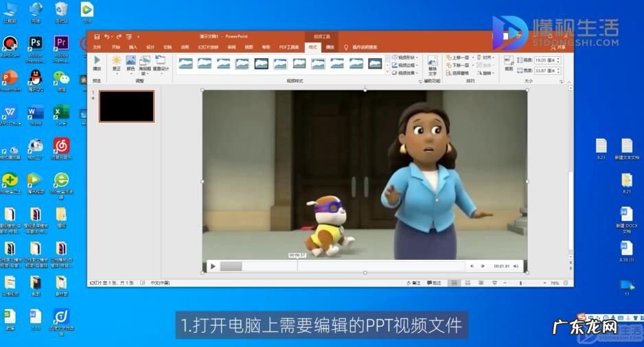Image resolution: width=644 pixels, height=347 pixels.
Task: Click the video progress track
Action: 342,266
